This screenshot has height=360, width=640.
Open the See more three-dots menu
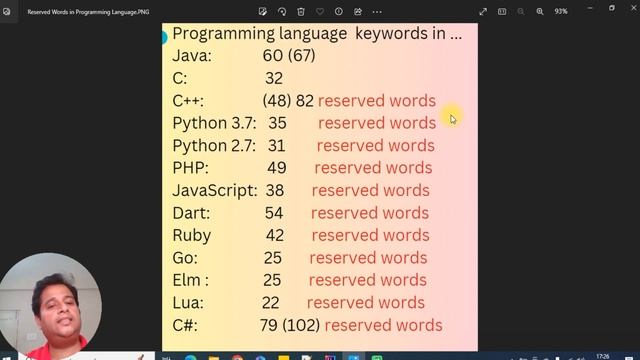coord(377,12)
